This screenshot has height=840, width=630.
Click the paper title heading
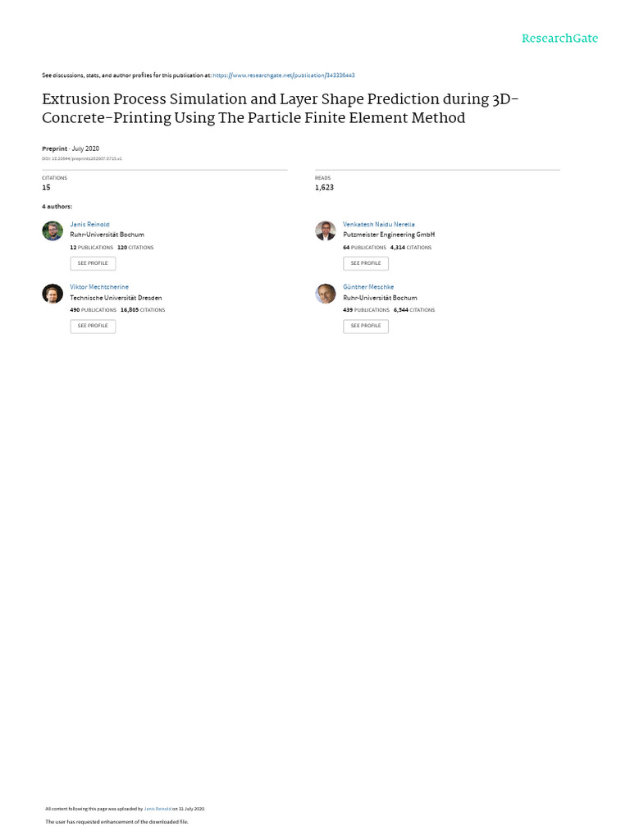280,108
